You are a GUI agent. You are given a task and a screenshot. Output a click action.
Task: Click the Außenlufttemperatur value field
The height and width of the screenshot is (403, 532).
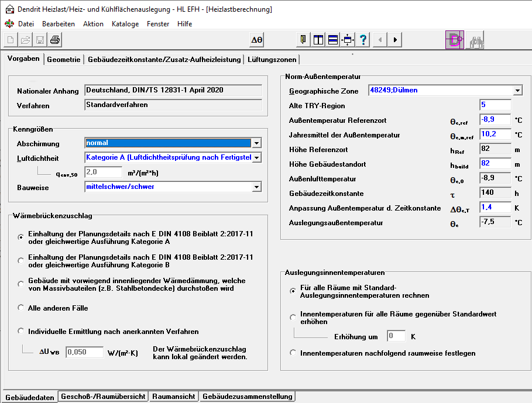tap(495, 178)
